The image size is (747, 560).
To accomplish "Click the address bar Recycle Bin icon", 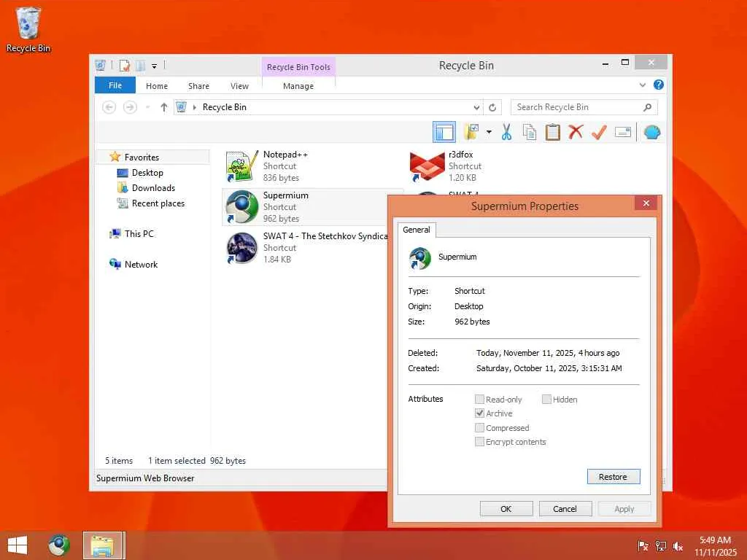I will [x=181, y=107].
